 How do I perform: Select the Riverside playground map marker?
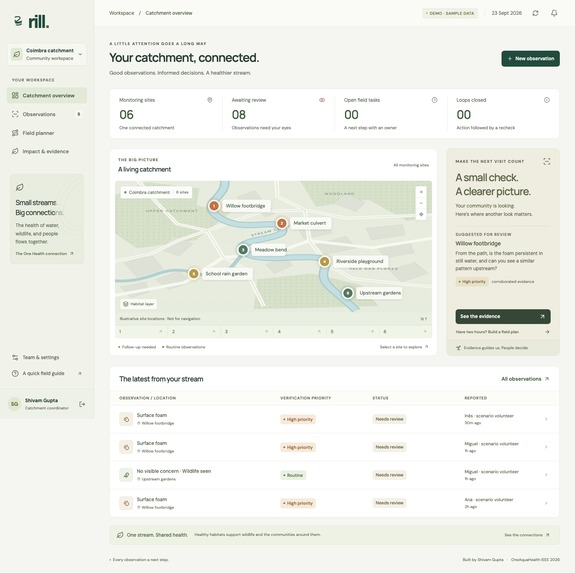pos(324,262)
